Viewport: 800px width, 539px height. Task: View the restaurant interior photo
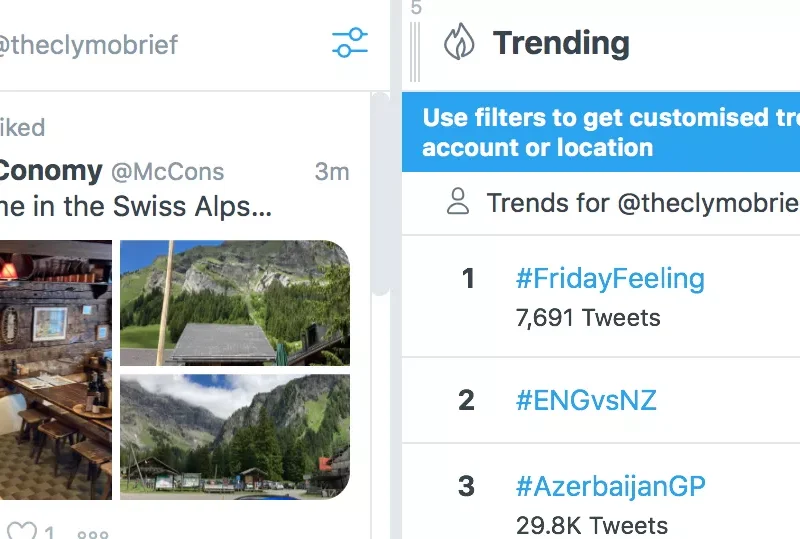pyautogui.click(x=55, y=370)
